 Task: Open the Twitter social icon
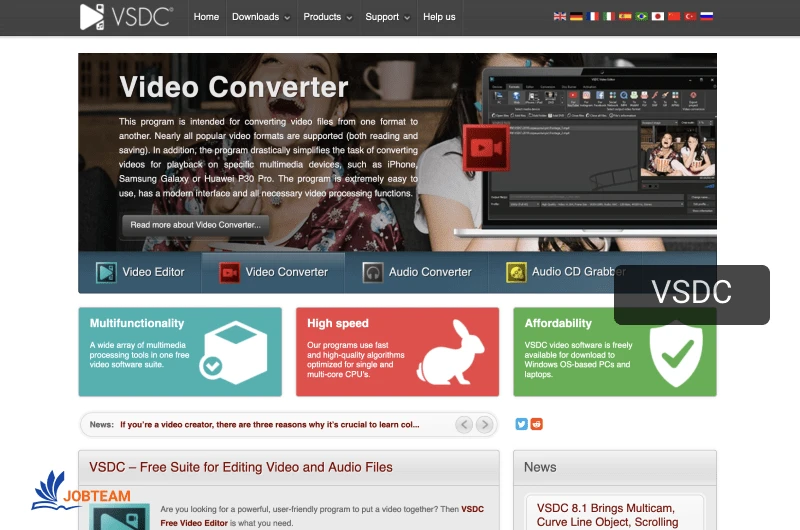coord(521,424)
